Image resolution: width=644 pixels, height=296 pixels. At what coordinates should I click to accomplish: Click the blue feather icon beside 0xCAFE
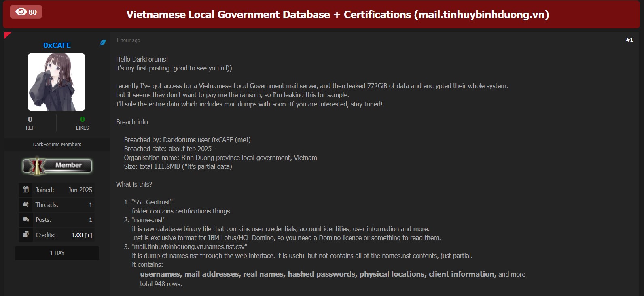103,43
